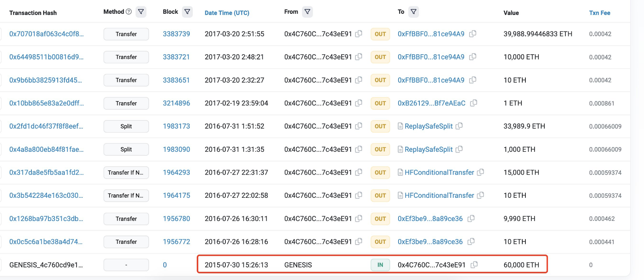
Task: Copy To address 0xFfBBF0 in block 3383721 row
Action: coord(473,57)
